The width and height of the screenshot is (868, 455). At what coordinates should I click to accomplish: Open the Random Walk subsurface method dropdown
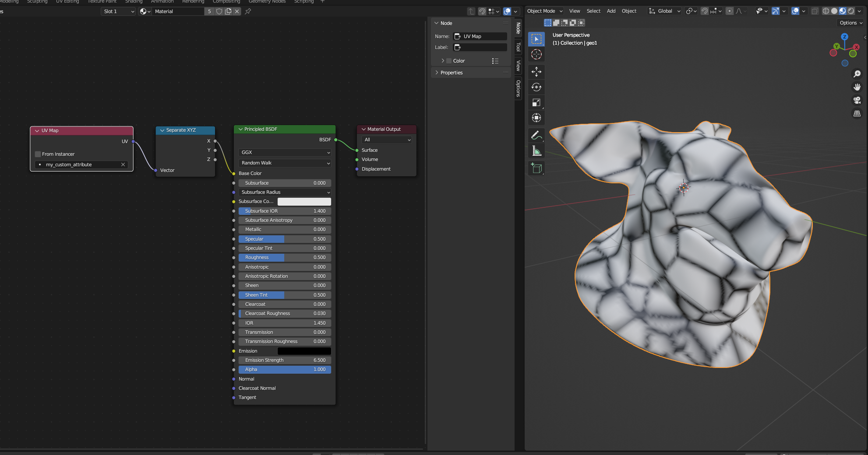(x=284, y=163)
